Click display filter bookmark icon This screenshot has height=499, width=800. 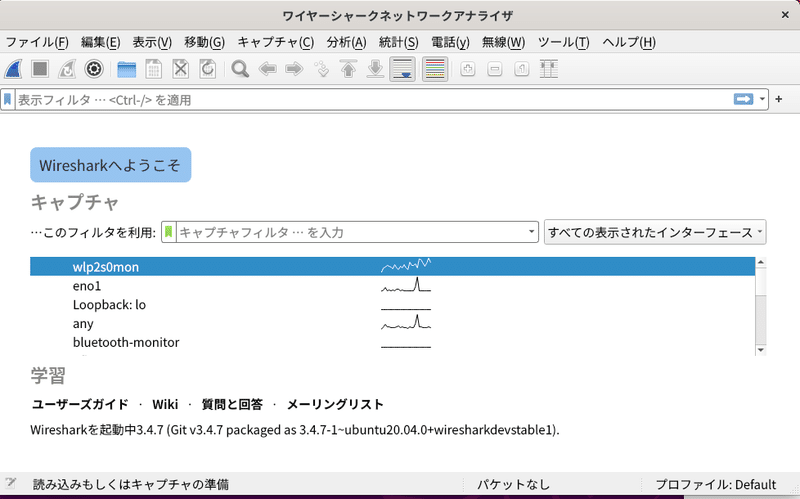click(x=8, y=99)
